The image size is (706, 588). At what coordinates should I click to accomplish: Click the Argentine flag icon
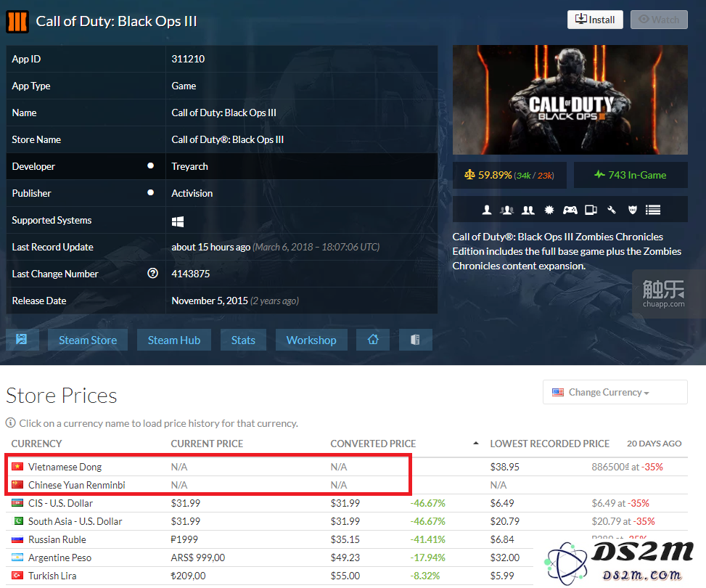click(x=17, y=558)
